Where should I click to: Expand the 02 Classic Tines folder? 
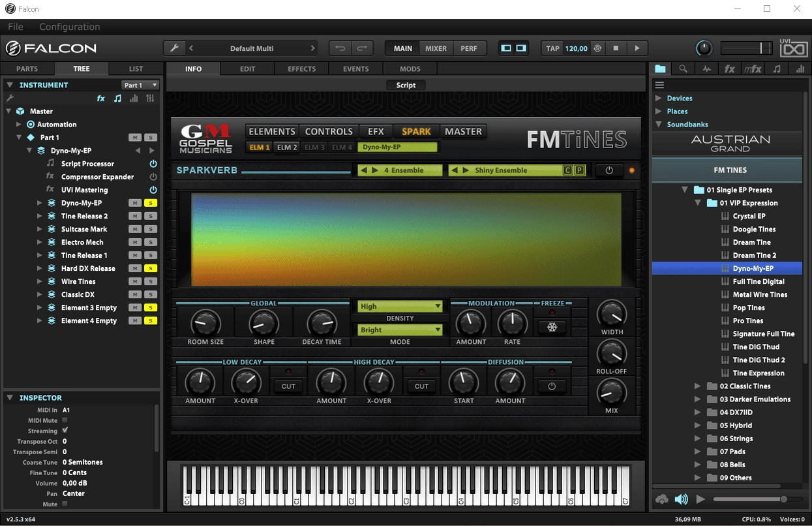coord(697,386)
